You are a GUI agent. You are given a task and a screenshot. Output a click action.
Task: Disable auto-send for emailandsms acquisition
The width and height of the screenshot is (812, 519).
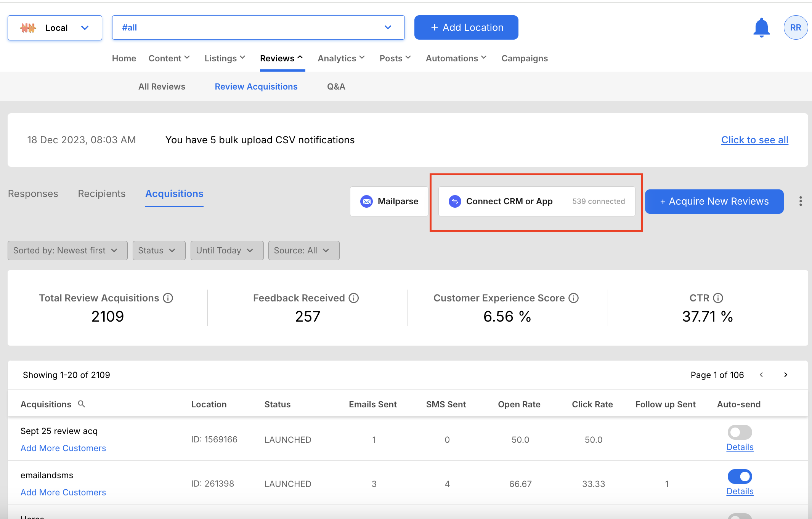pyautogui.click(x=740, y=477)
